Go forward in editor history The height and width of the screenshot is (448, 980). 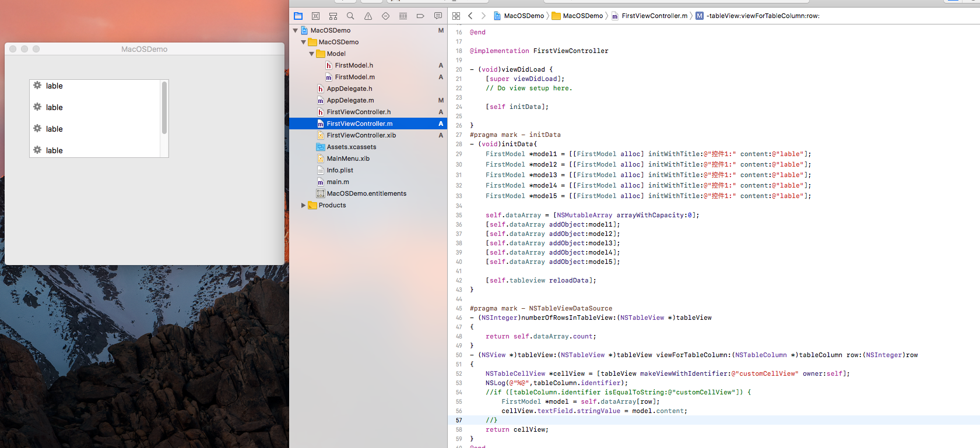[x=483, y=16]
